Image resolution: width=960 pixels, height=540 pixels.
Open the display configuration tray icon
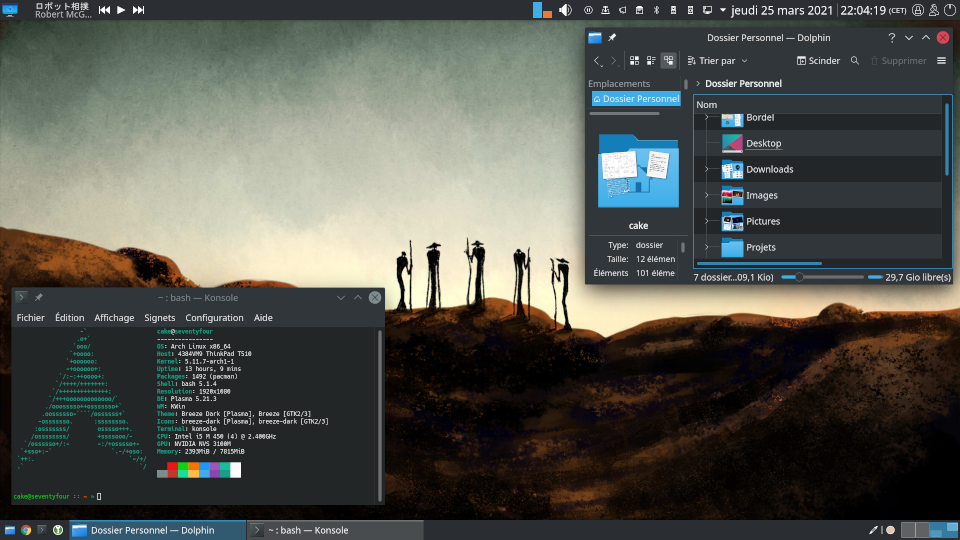pyautogui.click(x=707, y=10)
